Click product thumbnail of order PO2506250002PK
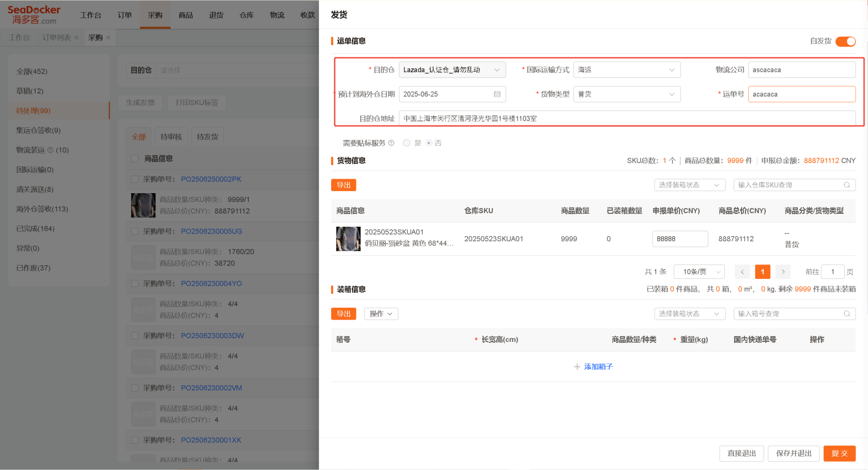This screenshot has height=470, width=868. (x=143, y=205)
